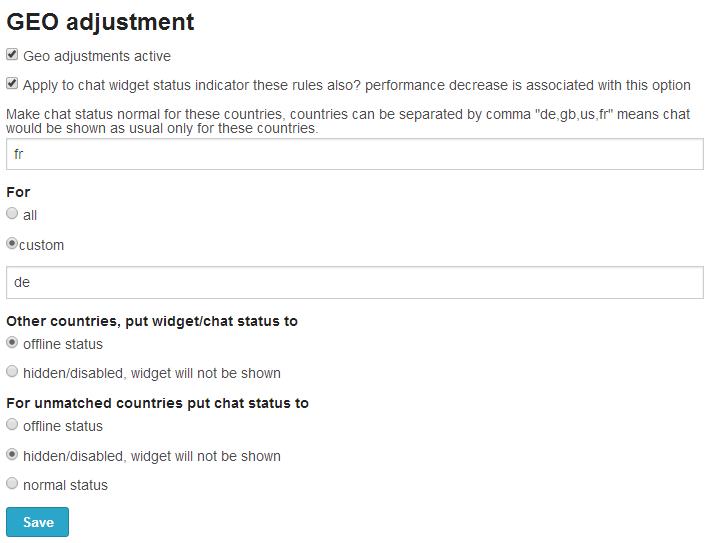Viewport: 712px width, 543px height.
Task: Click the 'normal status' label text
Action: 65,485
